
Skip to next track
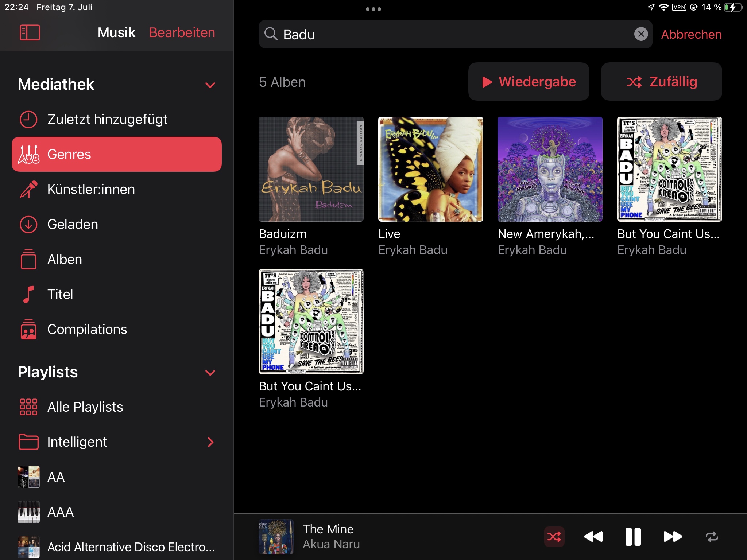point(673,537)
